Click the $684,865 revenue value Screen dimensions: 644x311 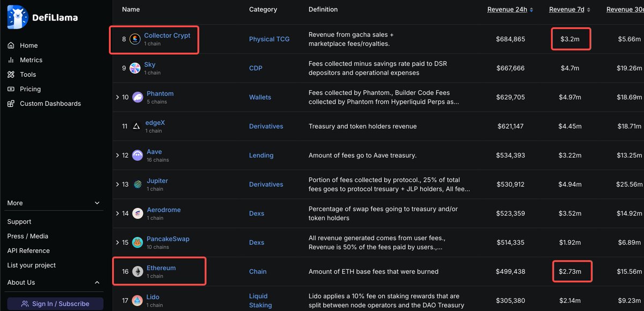tap(510, 39)
